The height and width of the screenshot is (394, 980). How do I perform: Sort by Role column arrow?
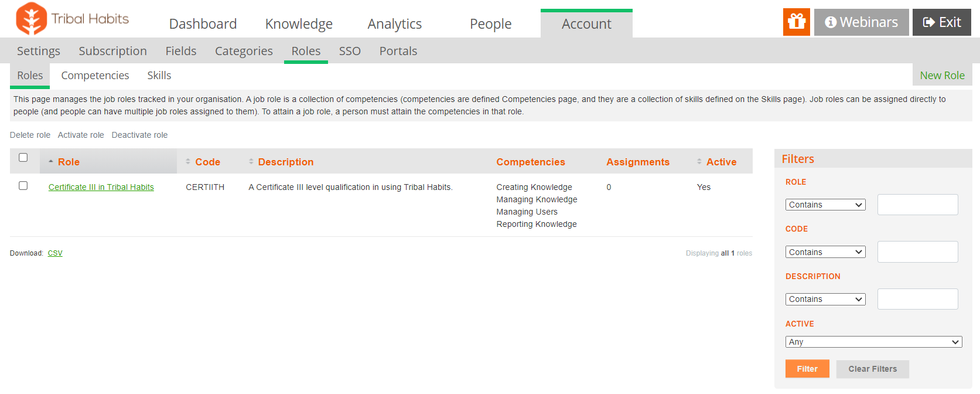tap(51, 161)
